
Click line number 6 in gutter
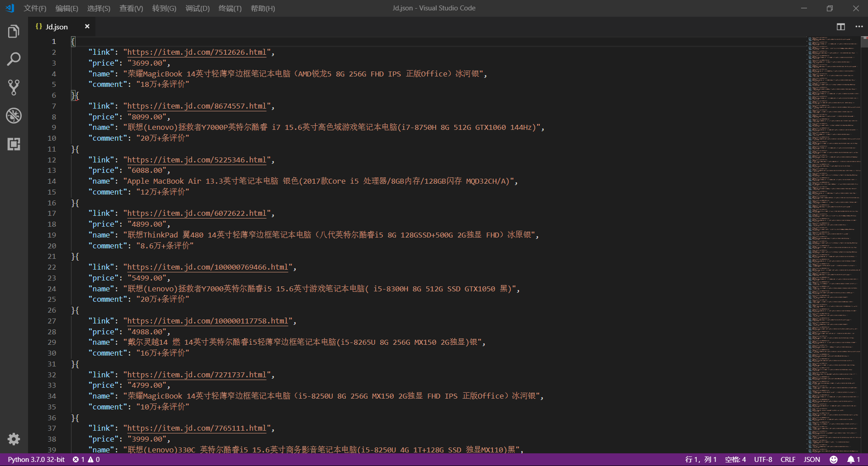(x=54, y=95)
